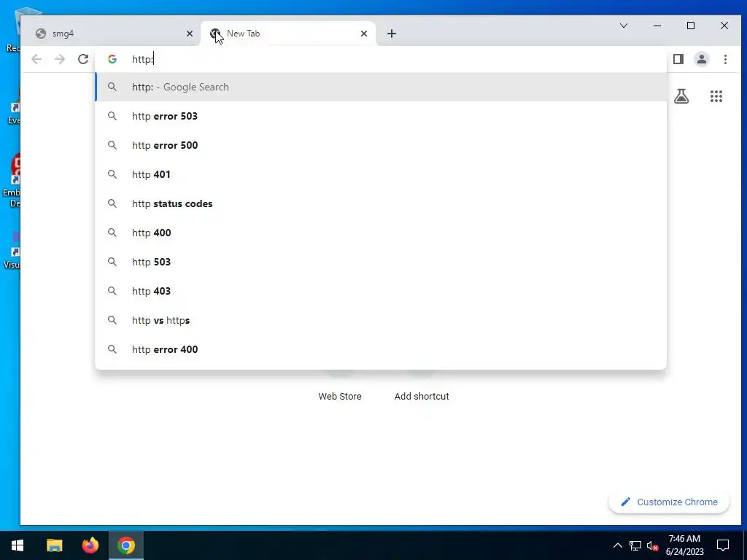Click the Search Labs flask icon

pyautogui.click(x=681, y=97)
